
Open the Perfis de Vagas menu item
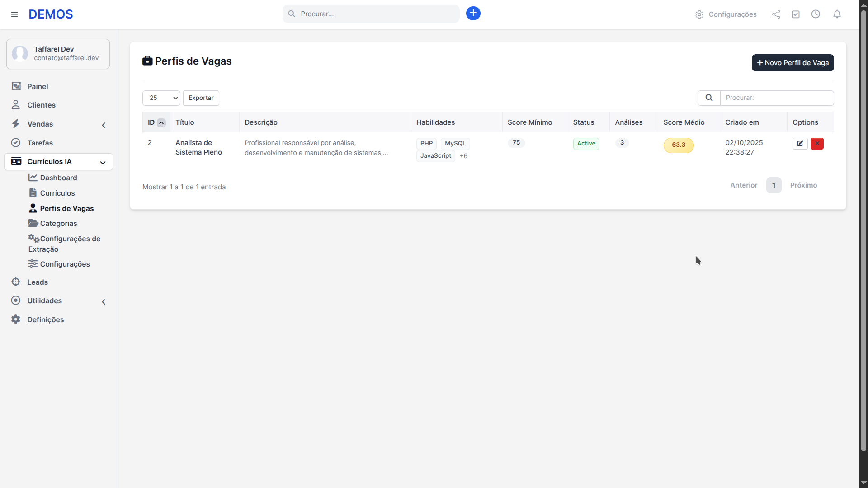(x=67, y=208)
